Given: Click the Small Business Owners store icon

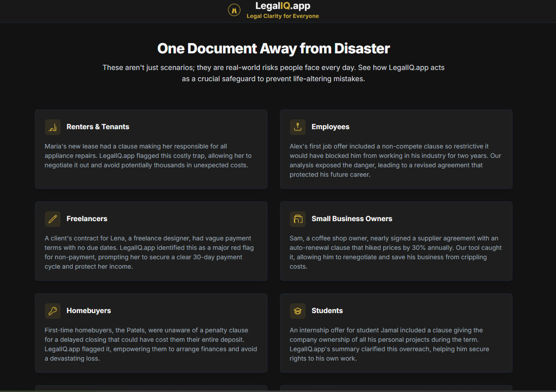Looking at the screenshot, I should click(x=298, y=219).
